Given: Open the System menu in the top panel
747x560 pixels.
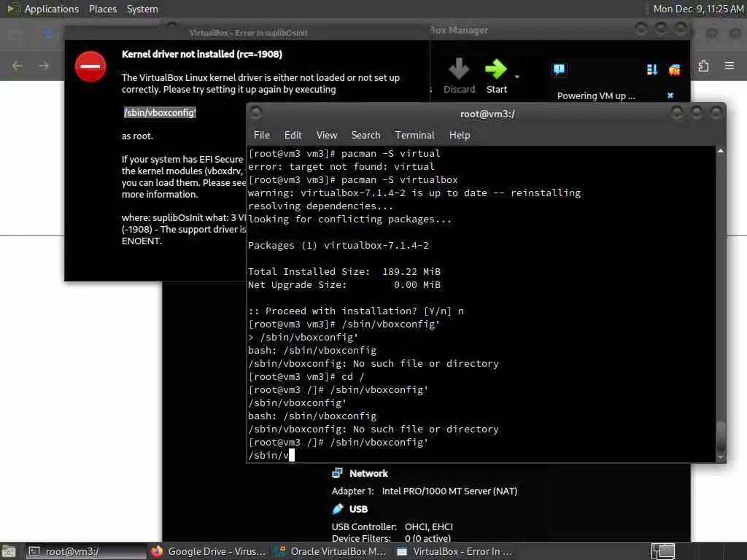Looking at the screenshot, I should (x=142, y=9).
